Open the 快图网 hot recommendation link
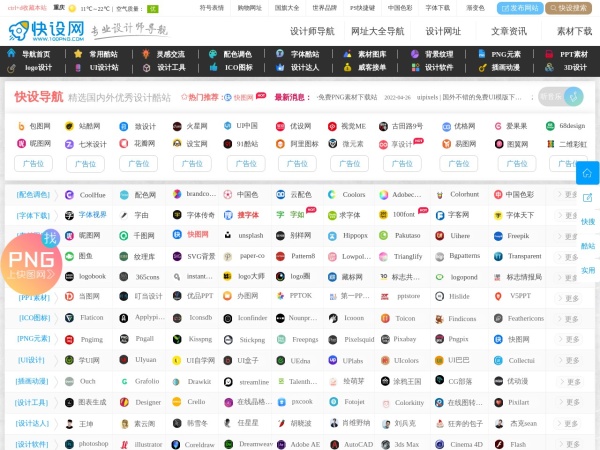The height and width of the screenshot is (450, 600). click(x=243, y=98)
